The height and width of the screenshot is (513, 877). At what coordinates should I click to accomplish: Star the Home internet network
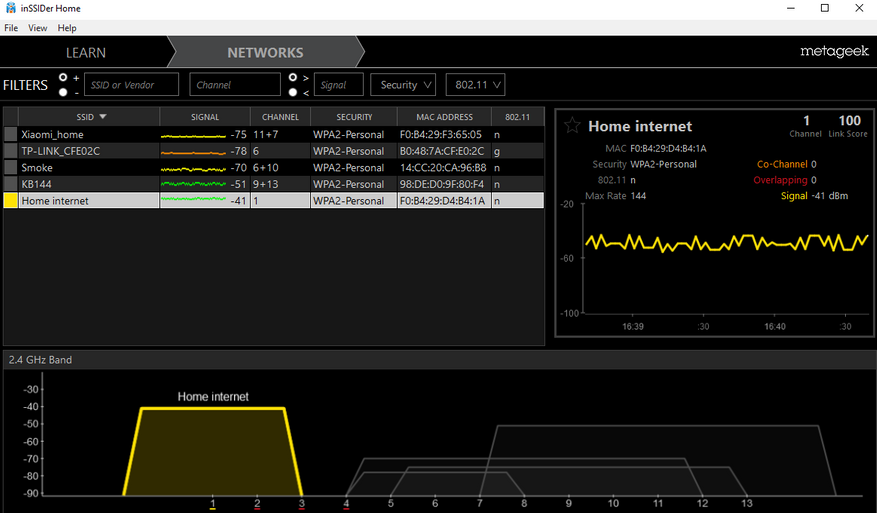click(572, 125)
